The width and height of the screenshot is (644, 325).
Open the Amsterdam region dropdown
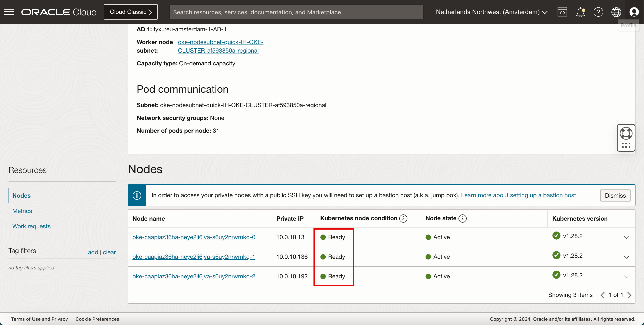(x=492, y=12)
